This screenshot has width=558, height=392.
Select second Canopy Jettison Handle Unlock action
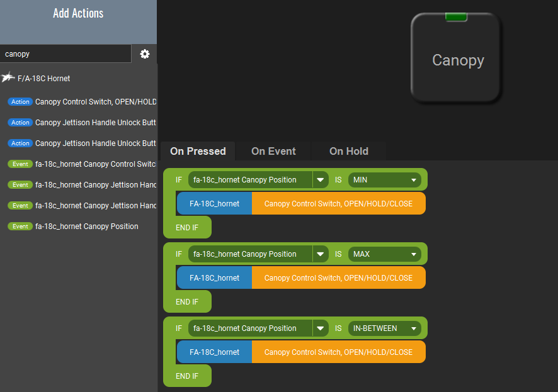point(82,143)
